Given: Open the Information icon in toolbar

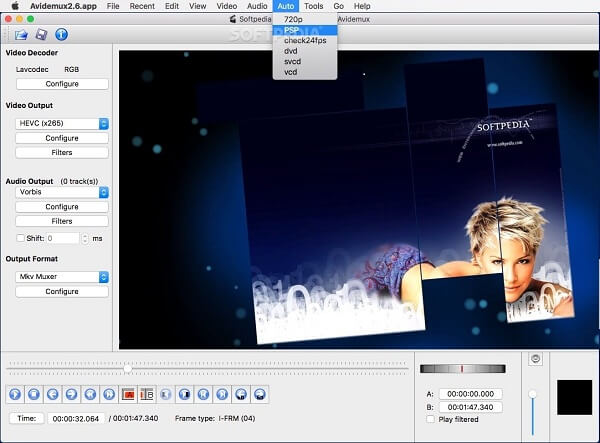Looking at the screenshot, I should [x=59, y=36].
